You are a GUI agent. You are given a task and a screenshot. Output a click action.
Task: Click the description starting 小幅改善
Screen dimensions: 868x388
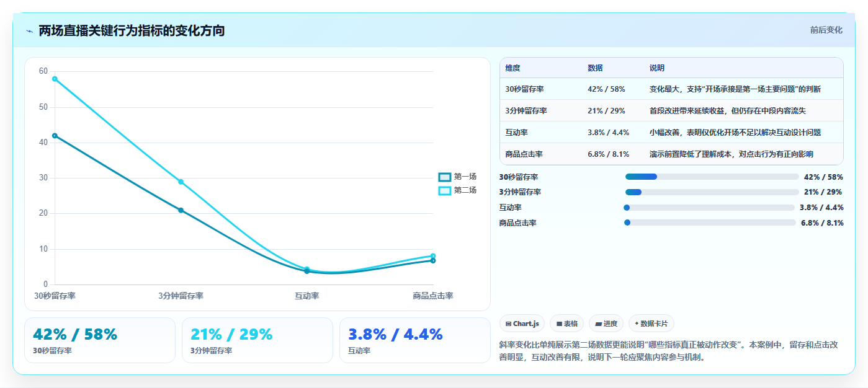(735, 132)
